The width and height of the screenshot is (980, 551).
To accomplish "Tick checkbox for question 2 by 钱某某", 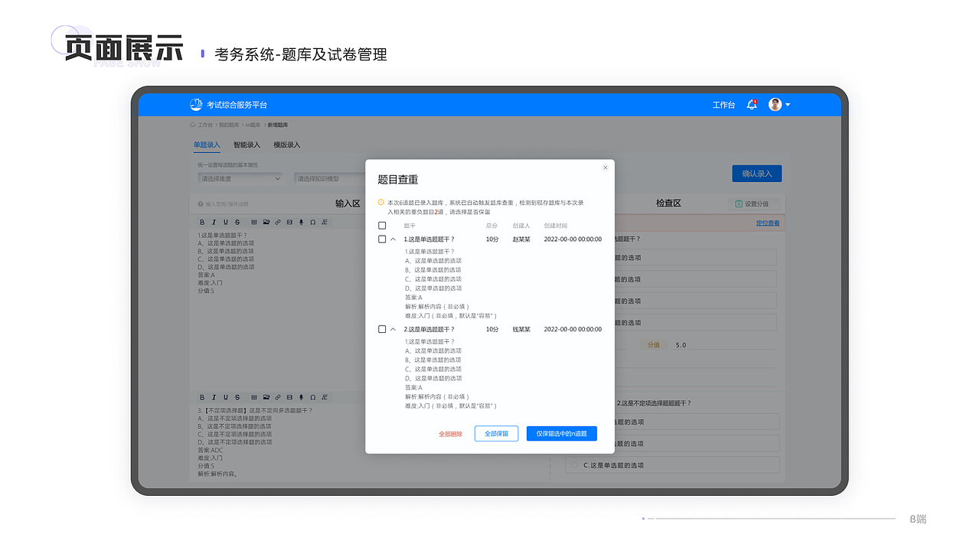I will tap(382, 329).
